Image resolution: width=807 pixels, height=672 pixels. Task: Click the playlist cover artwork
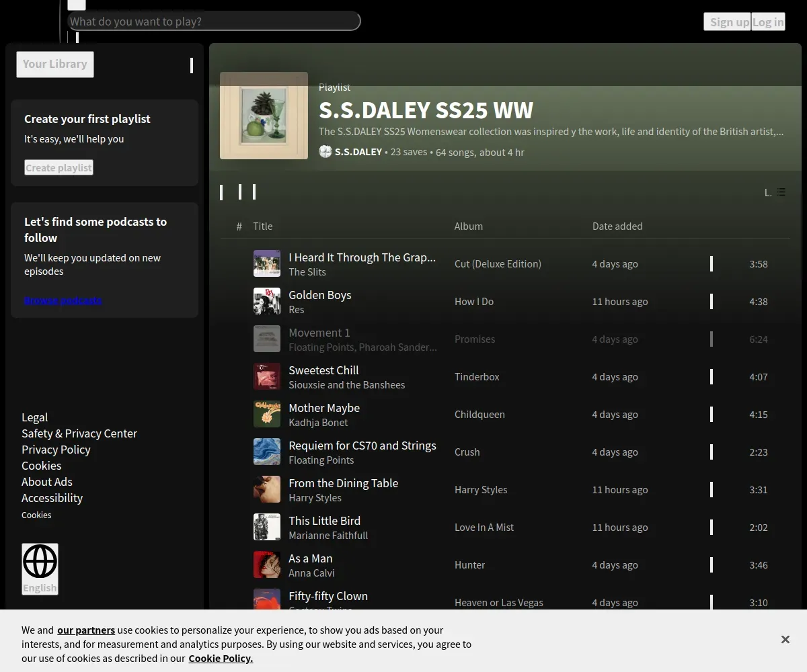pos(264,116)
